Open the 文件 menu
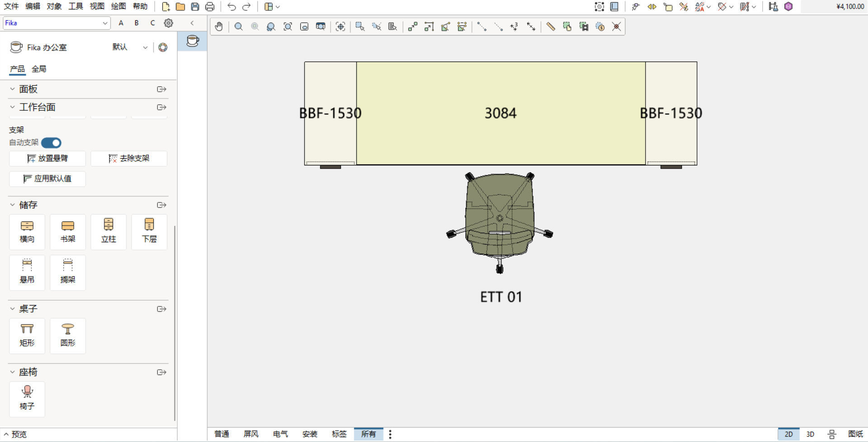Viewport: 868px width, 442px height. point(11,6)
